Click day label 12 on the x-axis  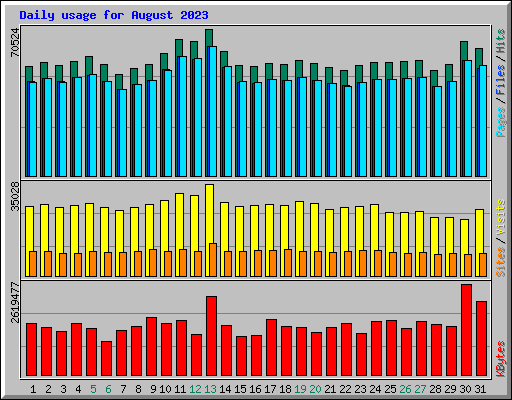pos(195,389)
